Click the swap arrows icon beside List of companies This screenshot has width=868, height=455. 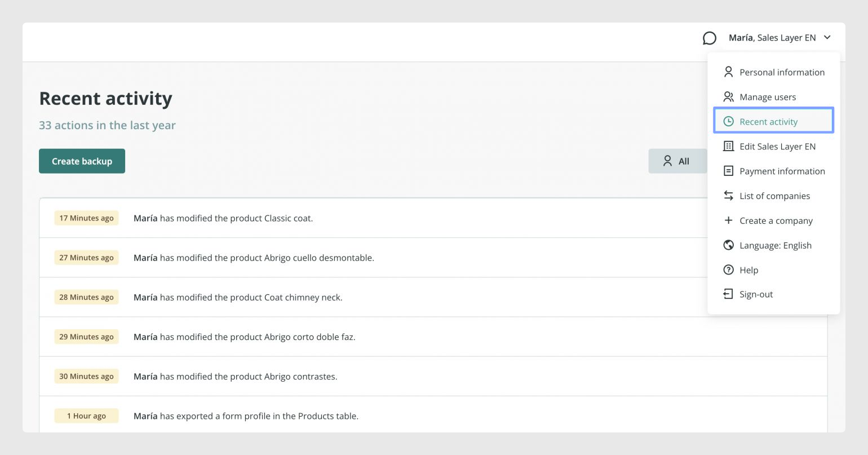click(728, 196)
